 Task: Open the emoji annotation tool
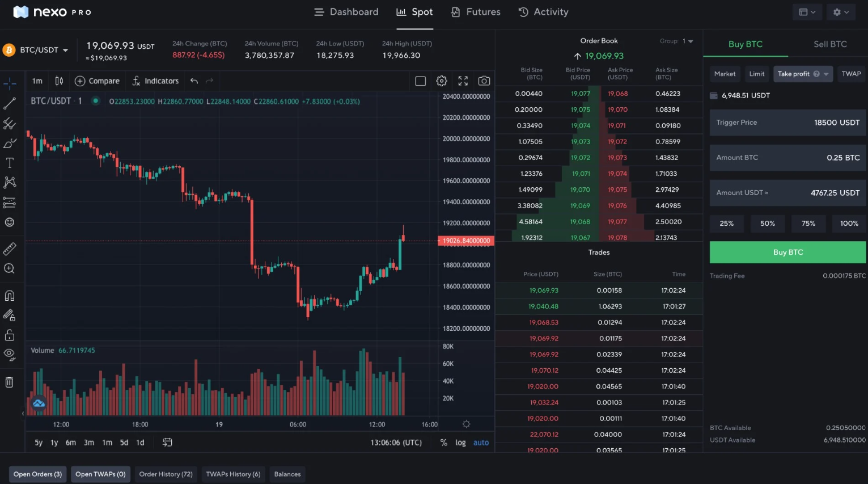click(10, 222)
